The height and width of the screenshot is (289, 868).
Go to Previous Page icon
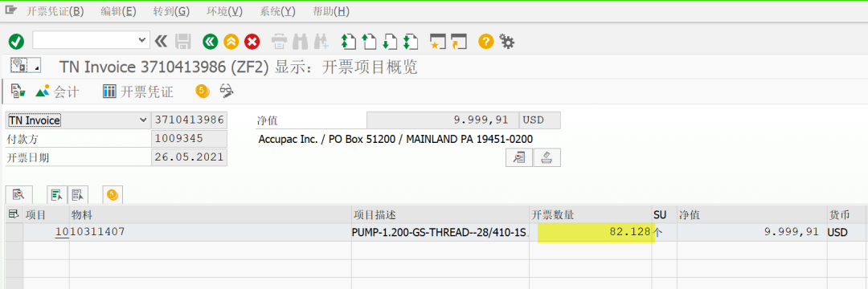click(x=368, y=41)
